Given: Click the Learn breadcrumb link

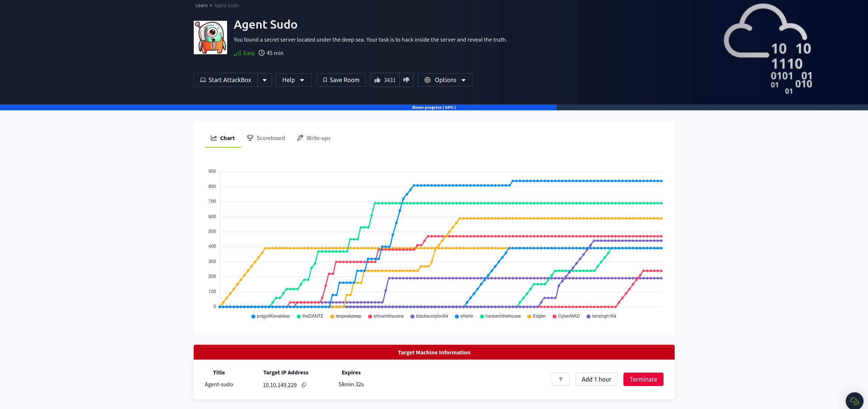Looking at the screenshot, I should pyautogui.click(x=202, y=5).
